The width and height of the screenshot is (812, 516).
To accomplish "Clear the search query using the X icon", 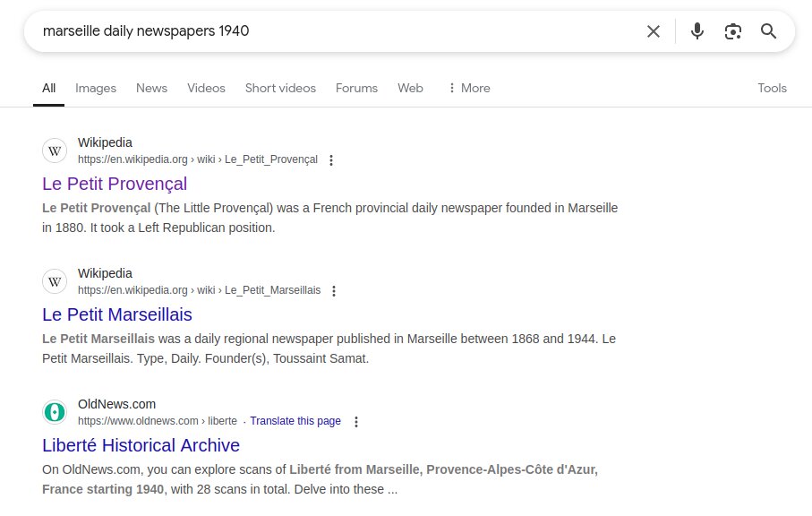I will pyautogui.click(x=653, y=30).
